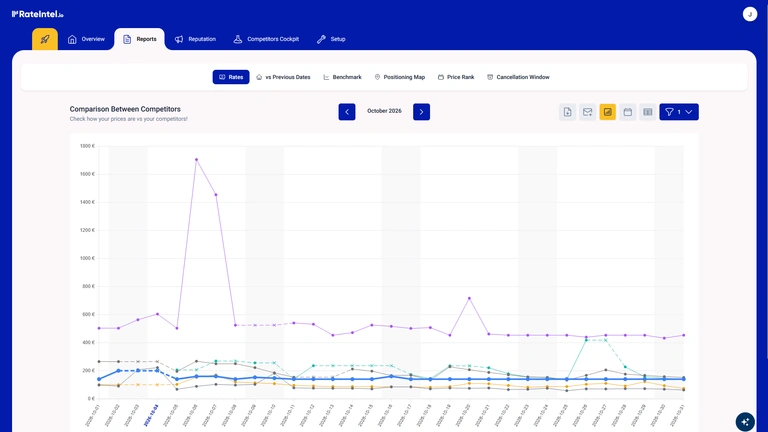Open the Positioning Map report
The image size is (768, 432).
(400, 77)
